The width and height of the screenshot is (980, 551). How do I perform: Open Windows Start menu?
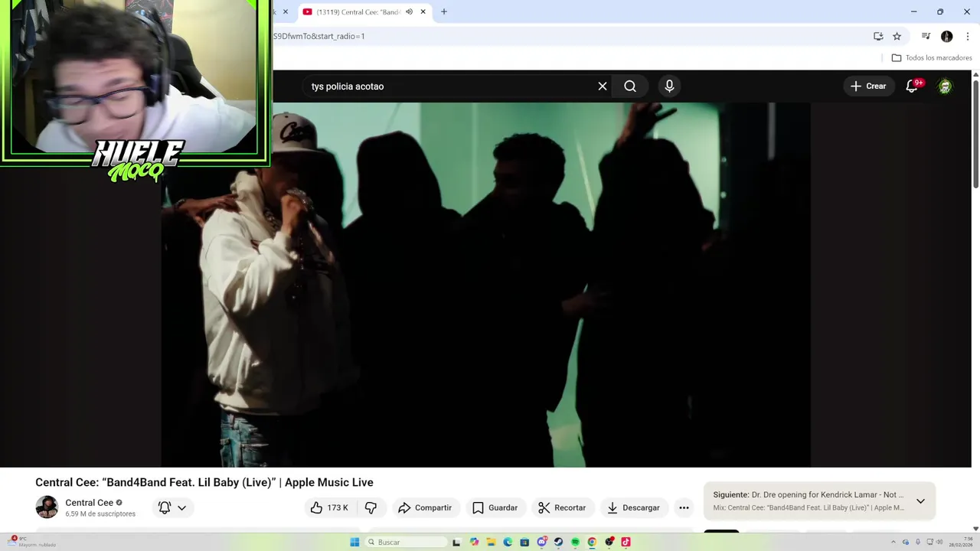point(354,542)
